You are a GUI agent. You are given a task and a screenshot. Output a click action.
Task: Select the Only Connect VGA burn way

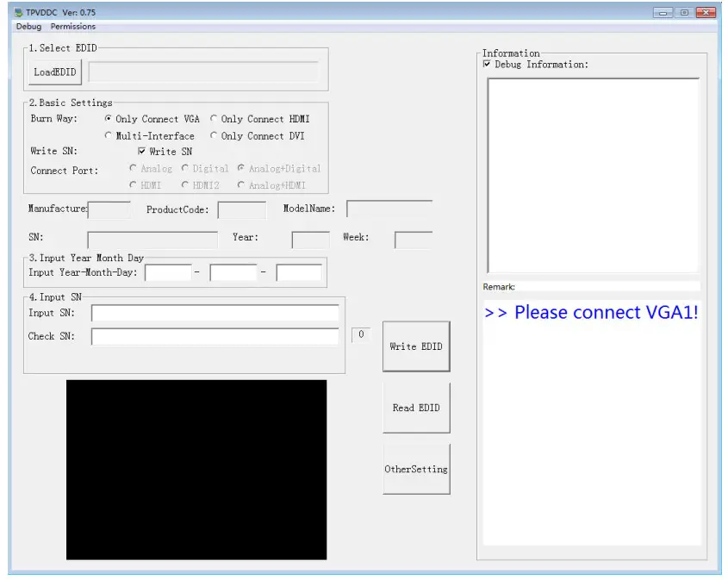pyautogui.click(x=108, y=119)
